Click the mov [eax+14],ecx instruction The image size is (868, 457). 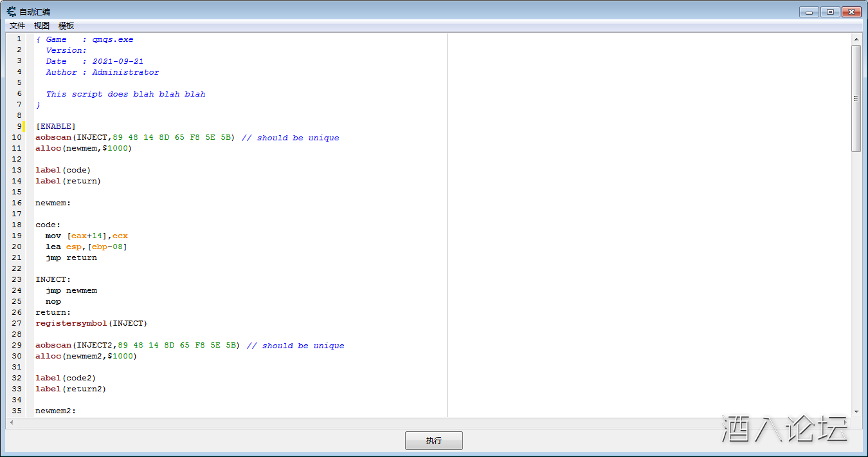click(x=84, y=236)
